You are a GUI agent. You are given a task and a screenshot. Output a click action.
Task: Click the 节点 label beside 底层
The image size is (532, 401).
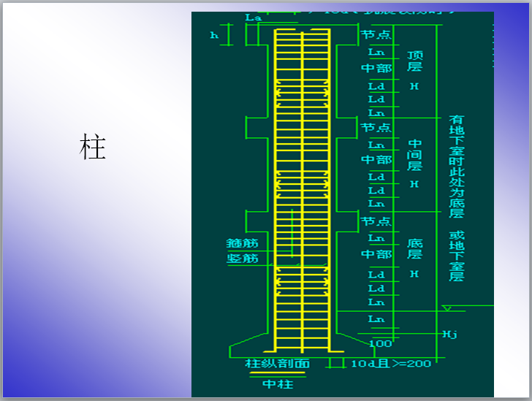tap(376, 221)
